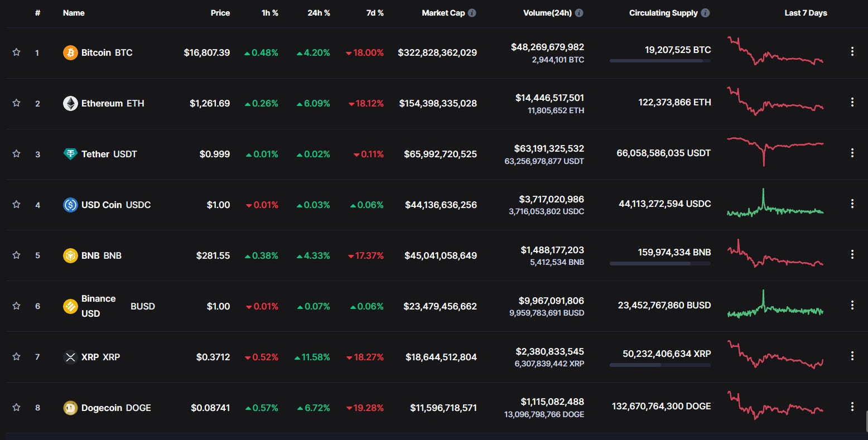
Task: Expand options menu for BNB row
Action: (x=852, y=254)
